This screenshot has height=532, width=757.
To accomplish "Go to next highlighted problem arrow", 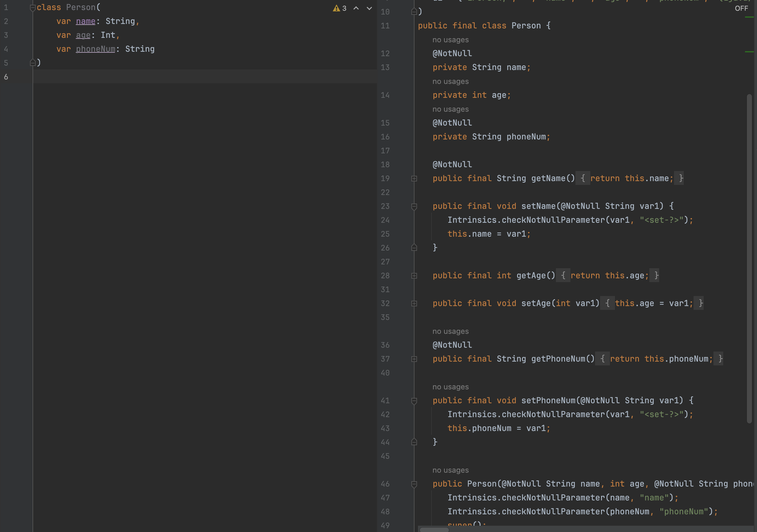I will click(x=369, y=8).
